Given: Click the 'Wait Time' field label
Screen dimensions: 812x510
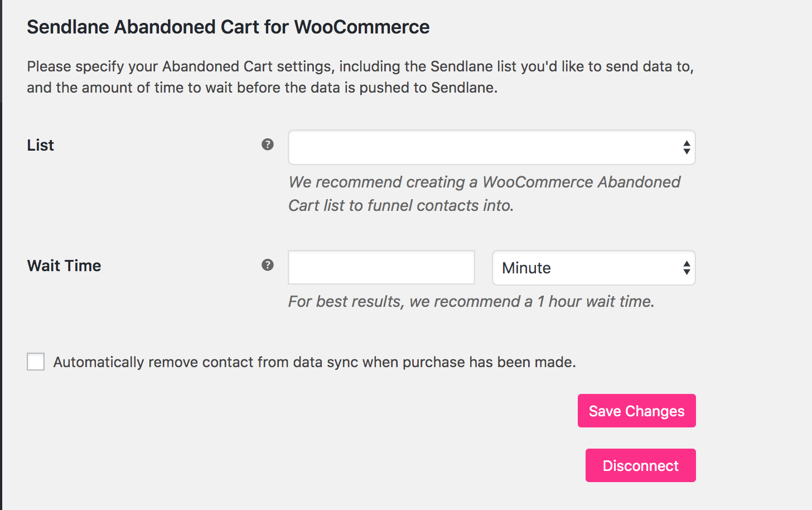Looking at the screenshot, I should point(64,266).
